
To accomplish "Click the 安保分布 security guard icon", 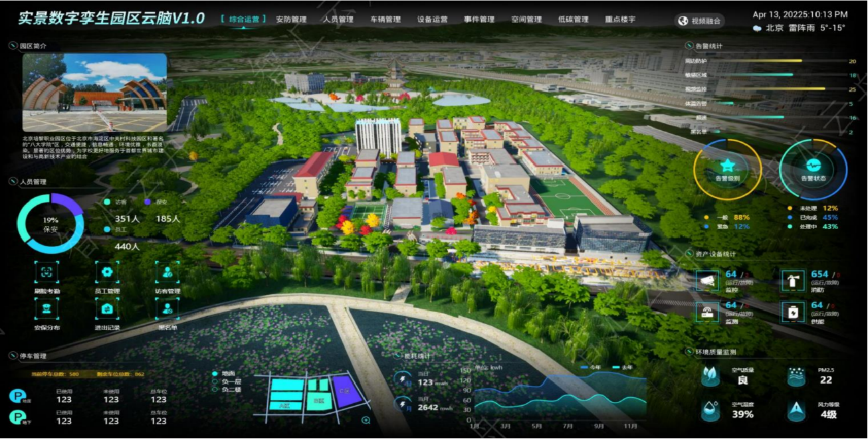I will (47, 308).
